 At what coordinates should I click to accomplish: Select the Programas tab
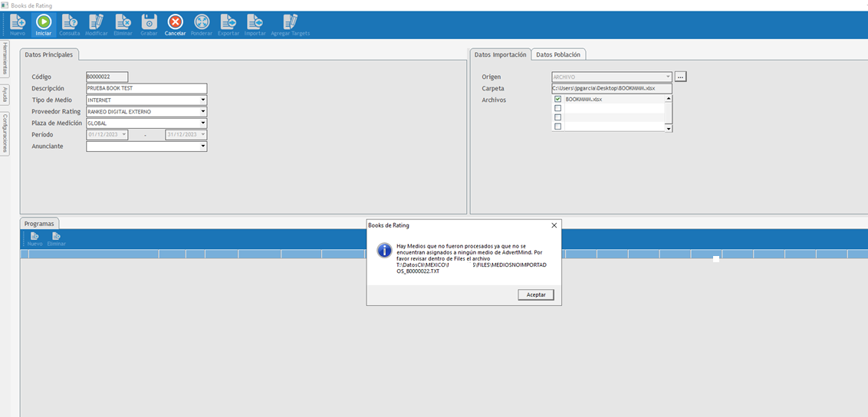pos(39,224)
